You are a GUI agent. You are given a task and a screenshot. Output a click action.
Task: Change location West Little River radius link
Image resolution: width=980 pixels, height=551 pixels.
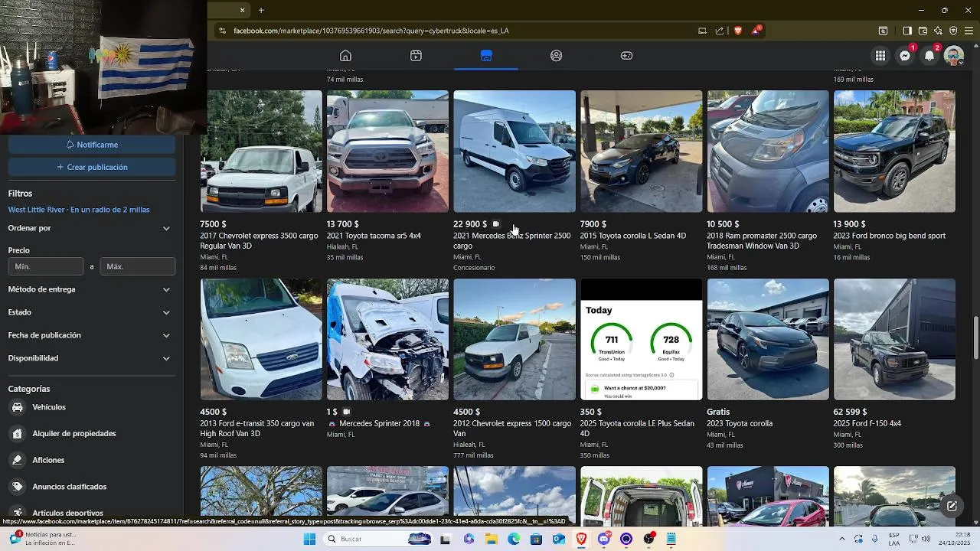[x=79, y=210]
